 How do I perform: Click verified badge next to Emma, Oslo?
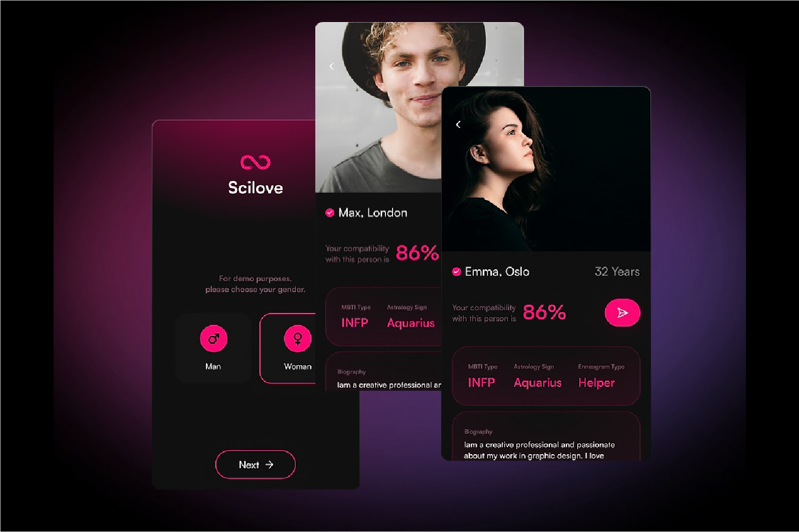pos(456,272)
